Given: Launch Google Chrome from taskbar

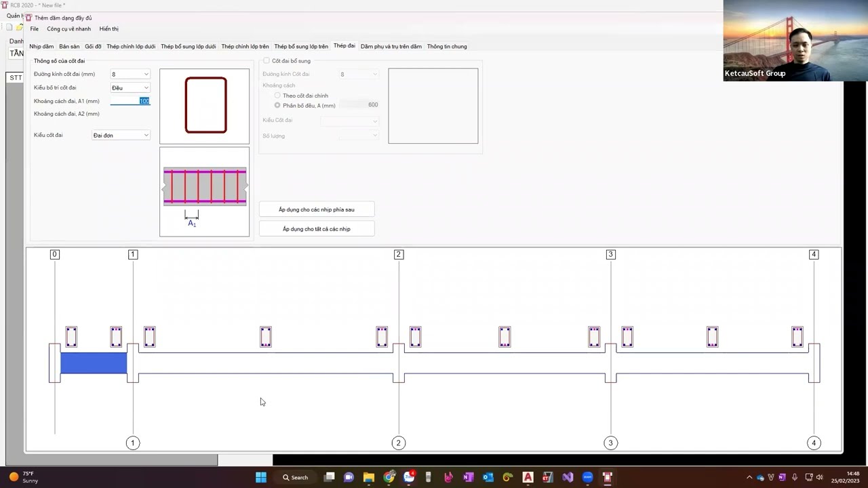Looking at the screenshot, I should pos(389,477).
